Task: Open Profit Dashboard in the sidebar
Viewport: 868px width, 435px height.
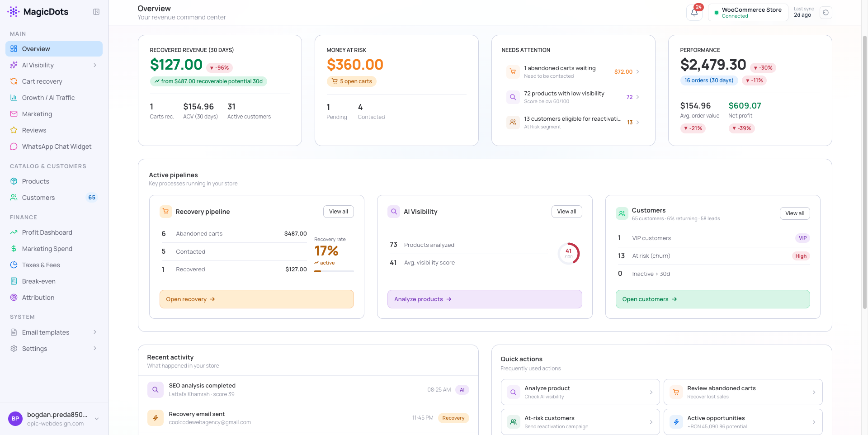Action: 54,232
